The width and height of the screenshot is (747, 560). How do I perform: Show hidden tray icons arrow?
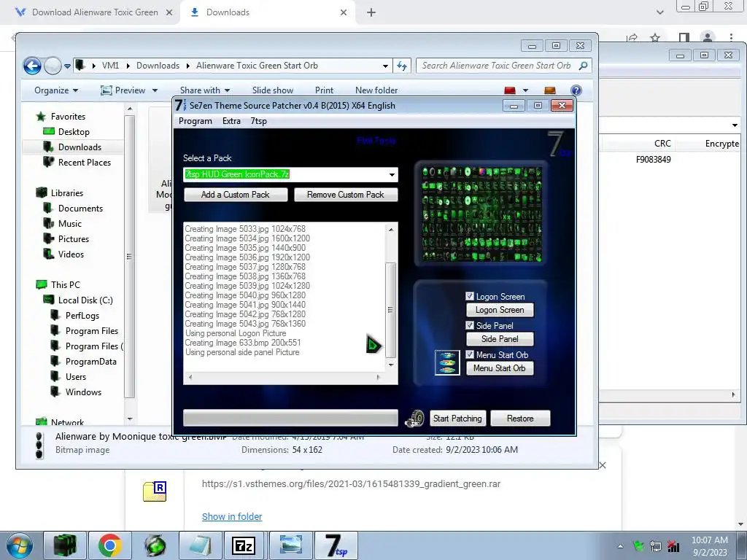(620, 546)
